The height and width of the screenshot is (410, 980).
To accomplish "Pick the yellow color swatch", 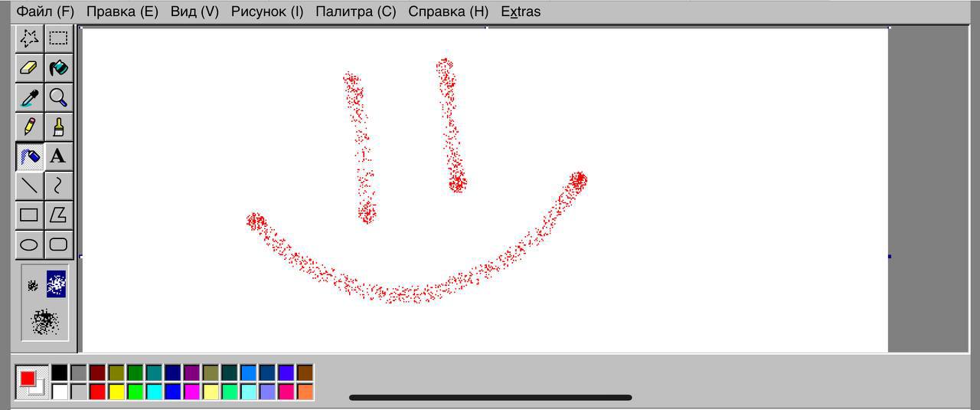I will 116,392.
